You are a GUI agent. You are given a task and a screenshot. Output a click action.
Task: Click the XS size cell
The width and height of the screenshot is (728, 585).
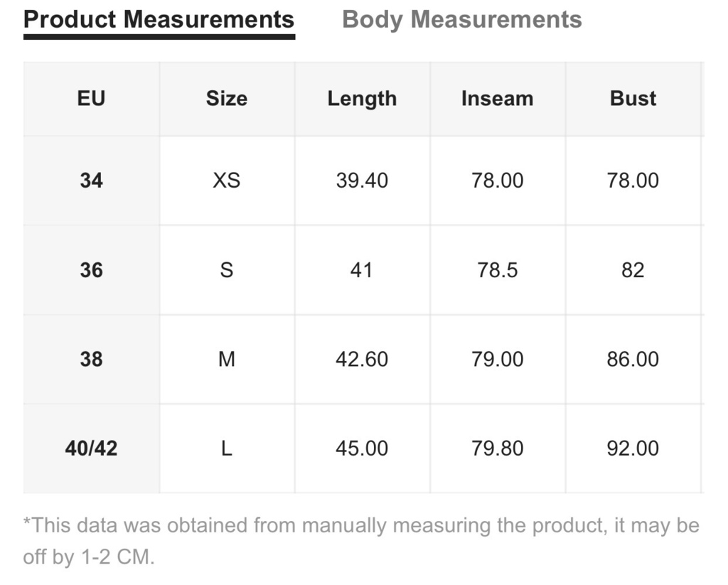pyautogui.click(x=227, y=181)
